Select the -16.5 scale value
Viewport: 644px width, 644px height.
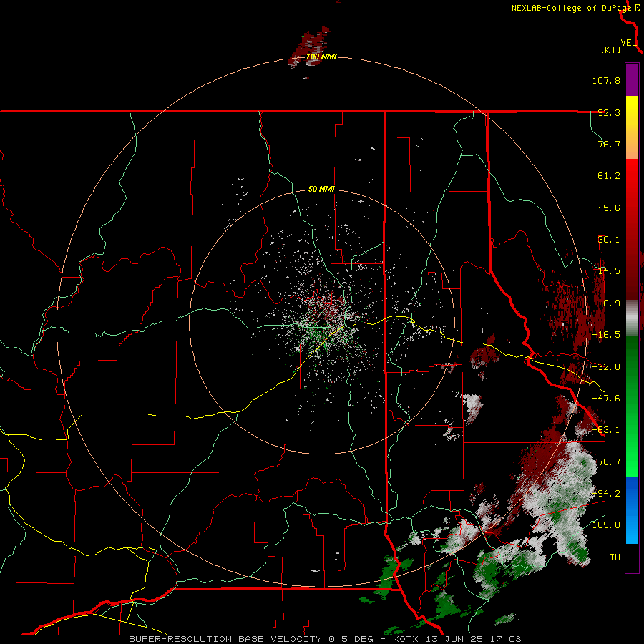606,335
